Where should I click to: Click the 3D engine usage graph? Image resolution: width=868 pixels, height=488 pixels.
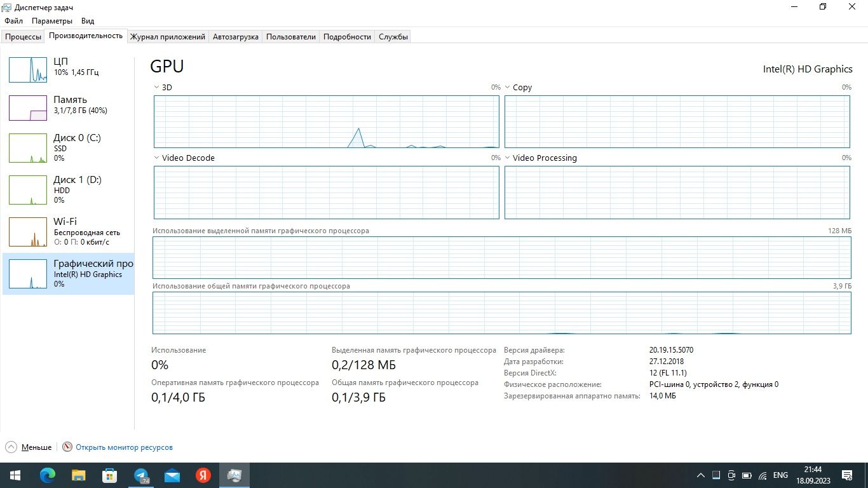[327, 122]
